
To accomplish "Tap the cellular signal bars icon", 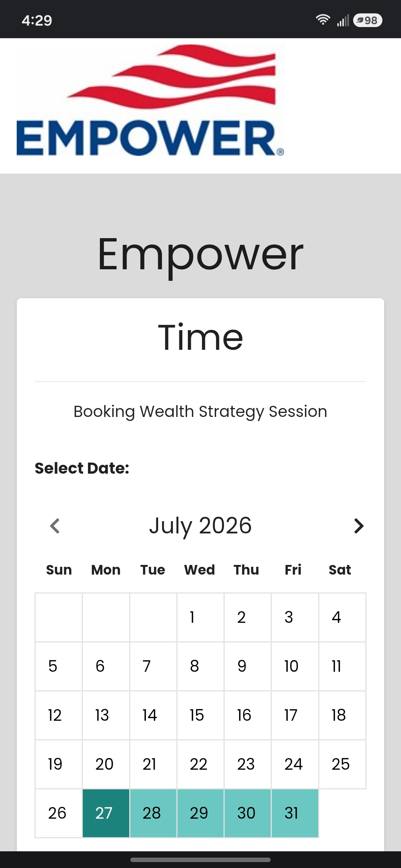I will pyautogui.click(x=343, y=20).
